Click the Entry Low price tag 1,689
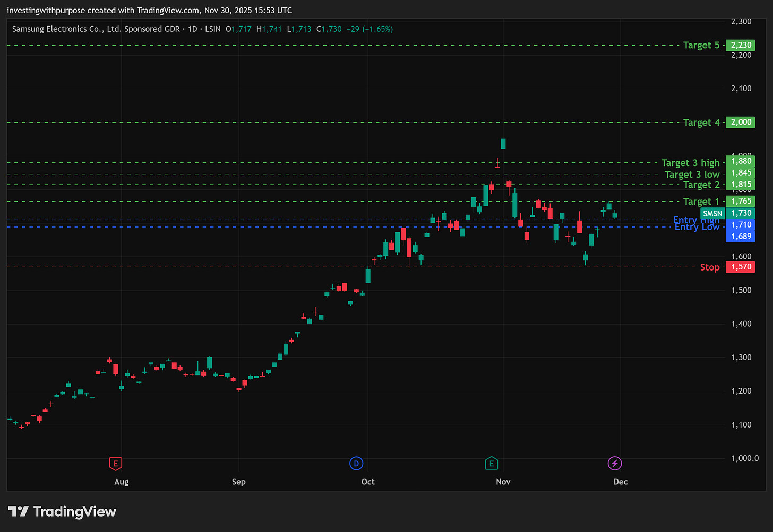This screenshot has width=773, height=532. point(741,237)
